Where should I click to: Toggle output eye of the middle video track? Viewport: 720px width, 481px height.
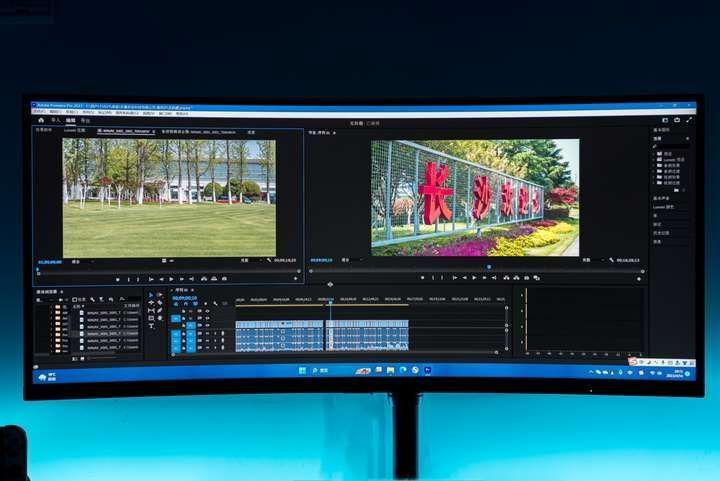[207, 318]
